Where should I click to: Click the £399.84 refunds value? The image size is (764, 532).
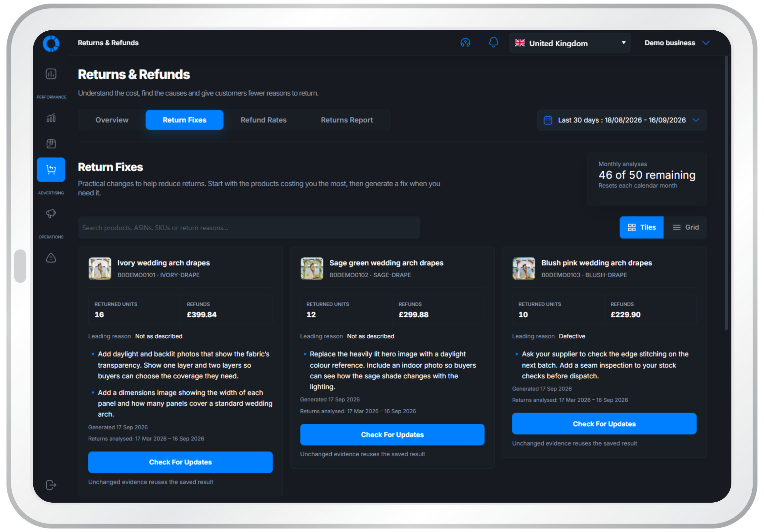click(201, 315)
